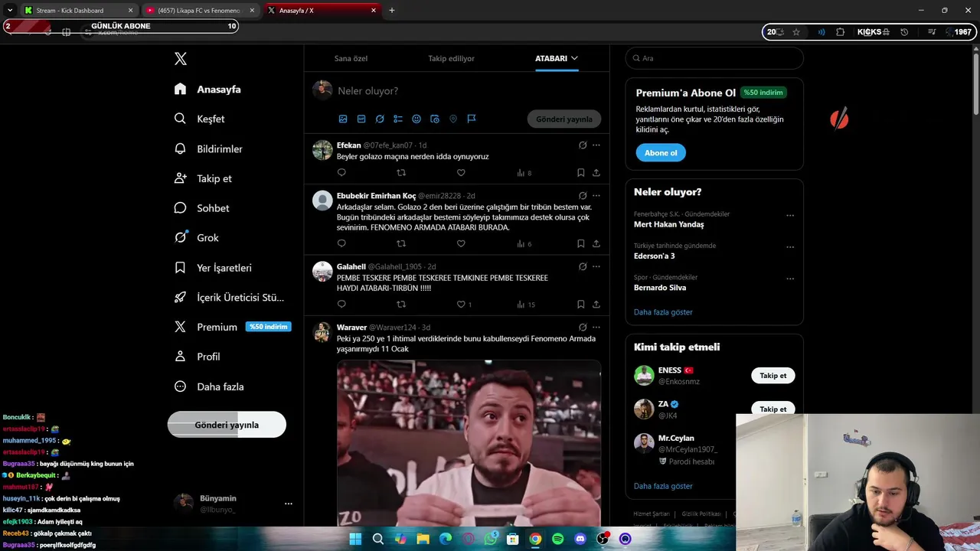980x551 pixels.
Task: Open more options on Ebubekir's tweet
Action: 596,196
